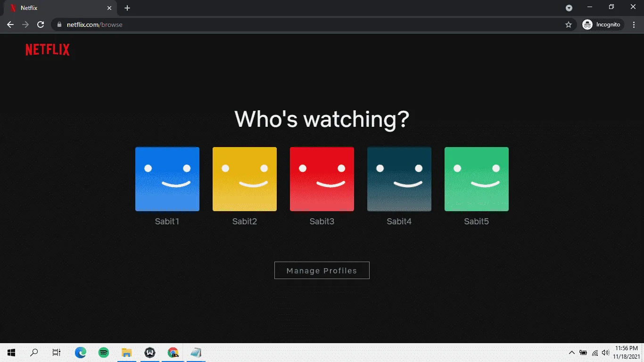This screenshot has width=644, height=362.
Task: Switch to Chrome on the taskbar
Action: (x=173, y=353)
